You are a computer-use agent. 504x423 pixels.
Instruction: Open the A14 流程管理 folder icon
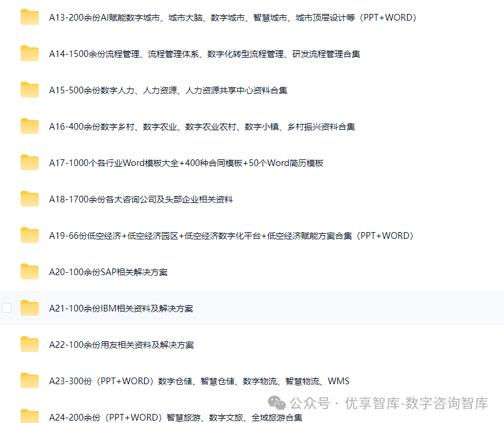[29, 54]
